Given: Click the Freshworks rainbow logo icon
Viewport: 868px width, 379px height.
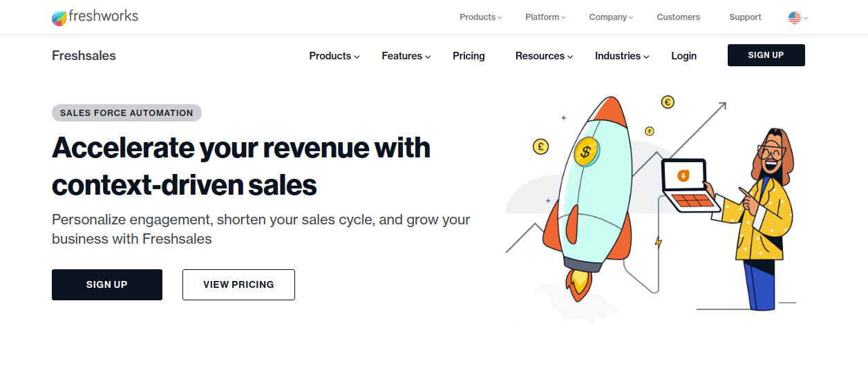Looking at the screenshot, I should [59, 18].
